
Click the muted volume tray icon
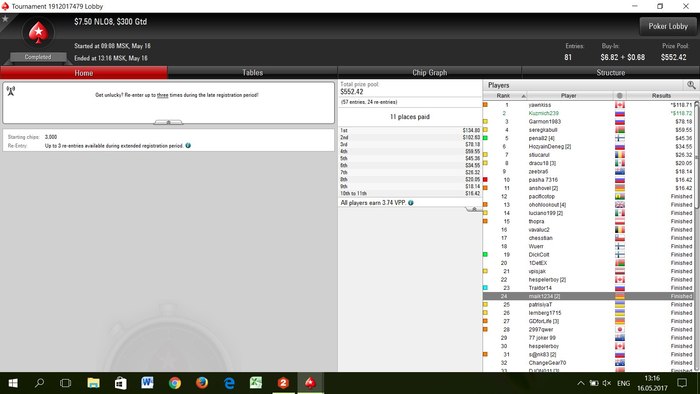[x=606, y=383]
